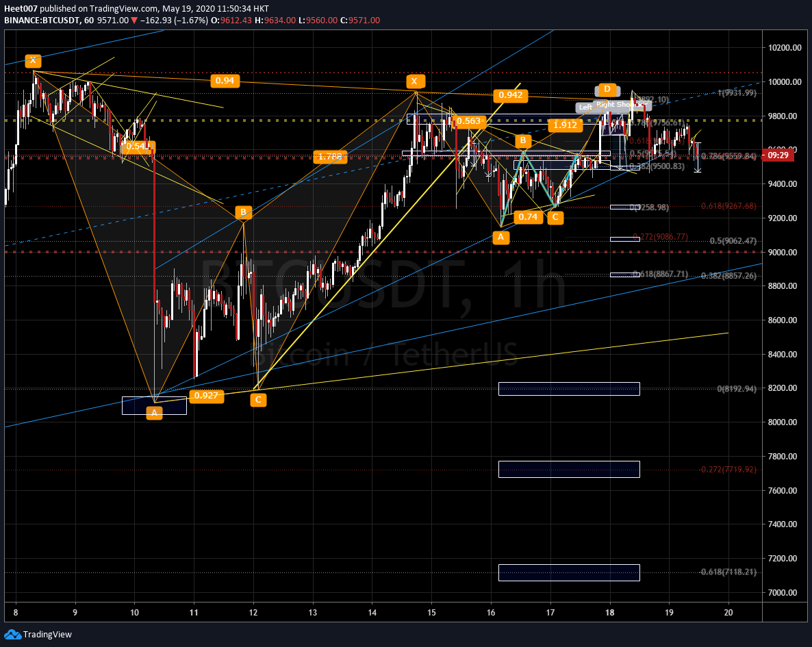Click the 10000.00 price axis label
Screen dimensions: 812x647
(x=785, y=82)
